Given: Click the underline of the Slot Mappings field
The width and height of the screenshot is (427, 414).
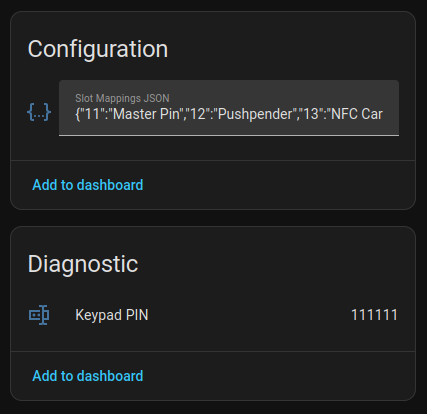Looking at the screenshot, I should tap(229, 135).
